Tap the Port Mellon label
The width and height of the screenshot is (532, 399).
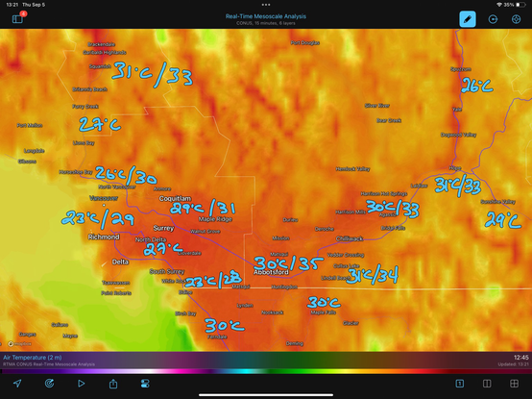tap(30, 125)
